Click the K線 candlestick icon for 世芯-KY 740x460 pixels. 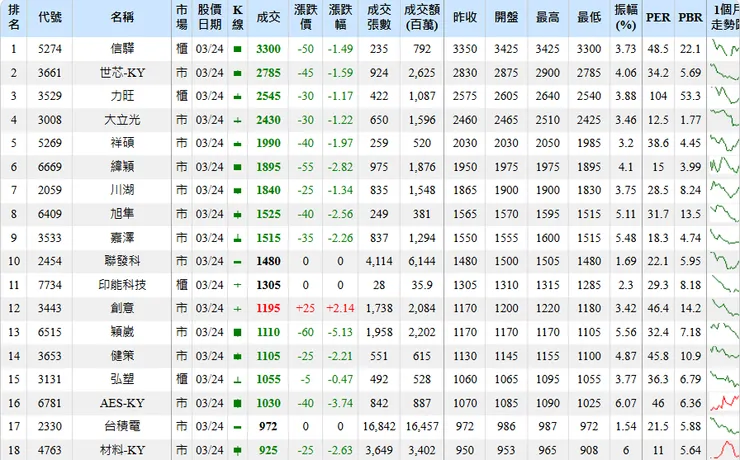click(x=237, y=73)
